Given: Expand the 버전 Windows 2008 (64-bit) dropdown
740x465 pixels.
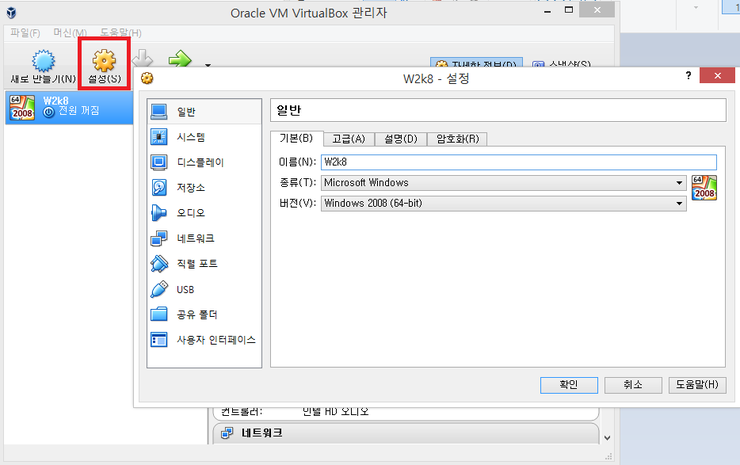Looking at the screenshot, I should (679, 203).
